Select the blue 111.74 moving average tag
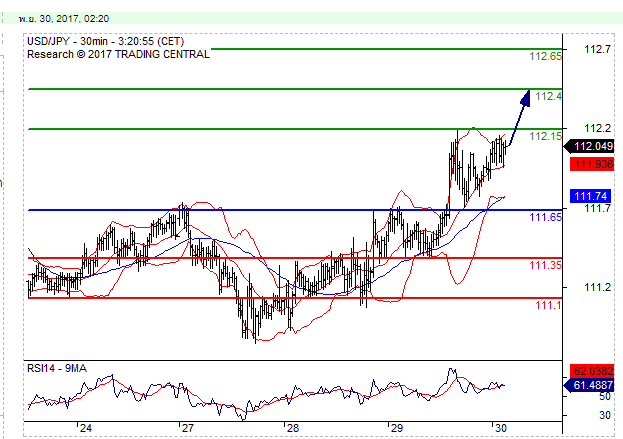 coord(592,196)
